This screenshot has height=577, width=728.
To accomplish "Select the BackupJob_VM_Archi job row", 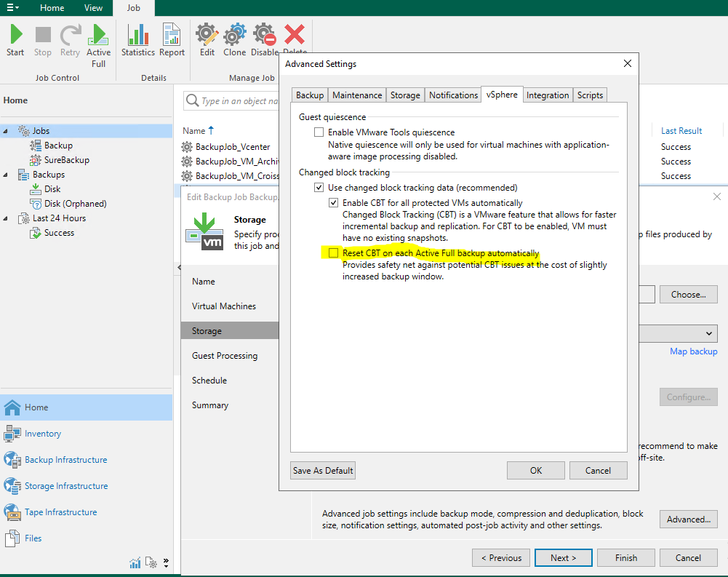I will (x=237, y=162).
